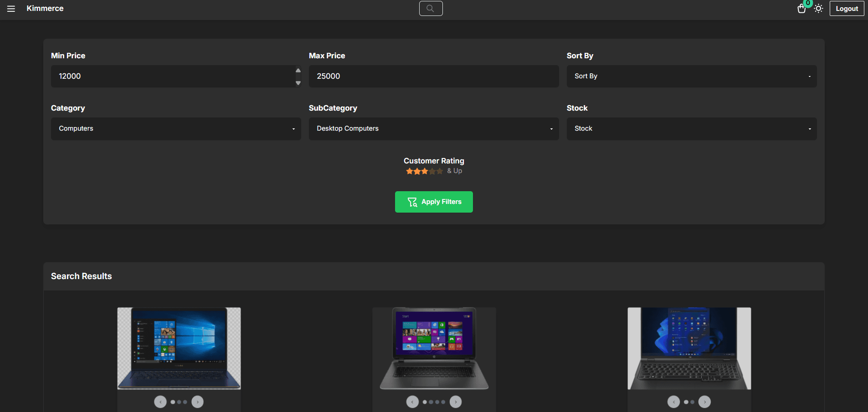This screenshot has height=412, width=868.
Task: Open the SubCategory dropdown
Action: (434, 128)
